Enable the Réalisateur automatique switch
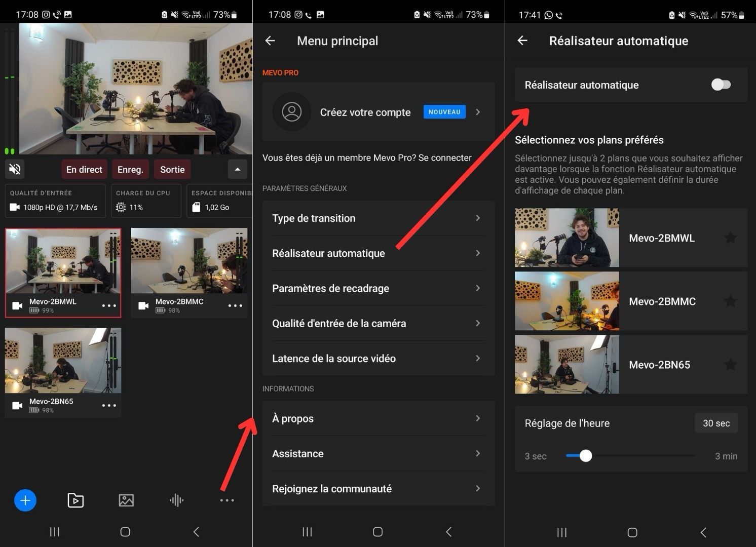The image size is (756, 547). point(722,85)
